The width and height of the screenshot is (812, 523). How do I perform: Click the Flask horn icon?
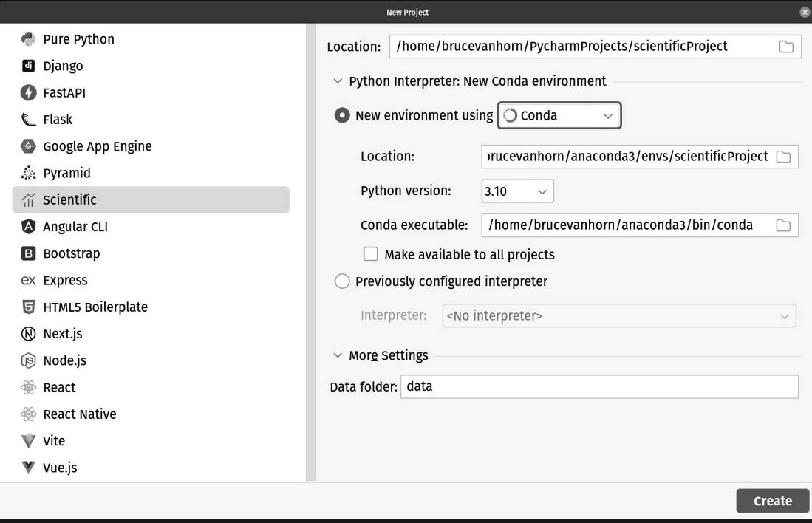(29, 120)
